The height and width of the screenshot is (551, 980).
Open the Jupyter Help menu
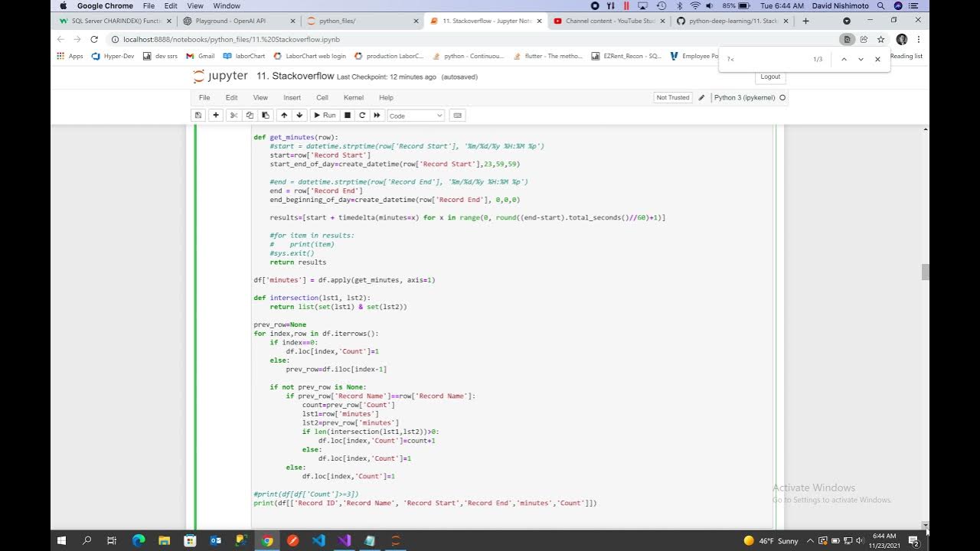coord(386,97)
